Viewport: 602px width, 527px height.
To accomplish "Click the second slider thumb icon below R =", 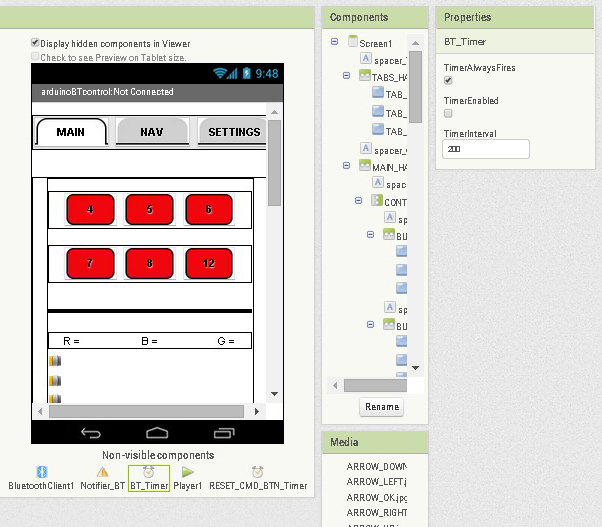I will 55,380.
